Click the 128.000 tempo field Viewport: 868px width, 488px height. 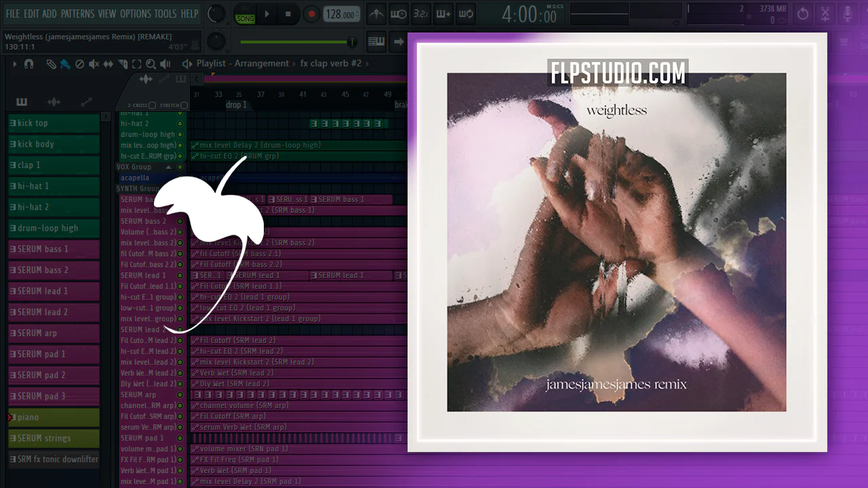coord(342,14)
